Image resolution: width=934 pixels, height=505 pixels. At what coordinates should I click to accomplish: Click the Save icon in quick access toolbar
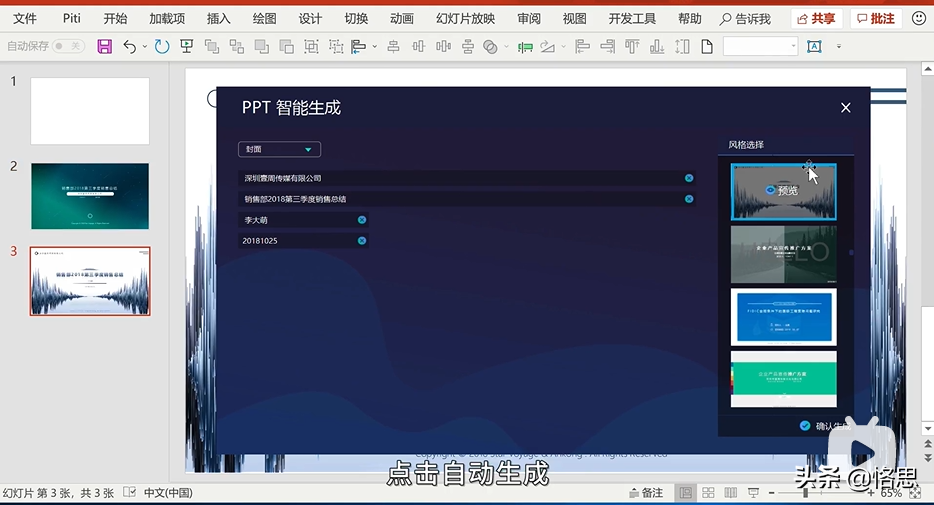105,46
